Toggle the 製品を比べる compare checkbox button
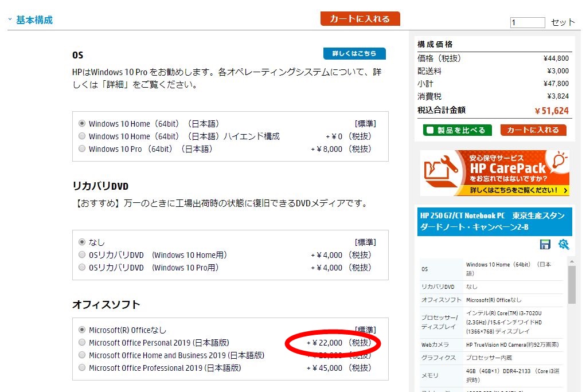 [458, 130]
